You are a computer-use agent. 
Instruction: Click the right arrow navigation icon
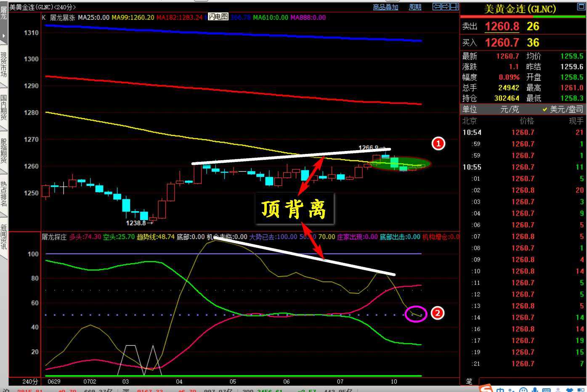(x=446, y=7)
